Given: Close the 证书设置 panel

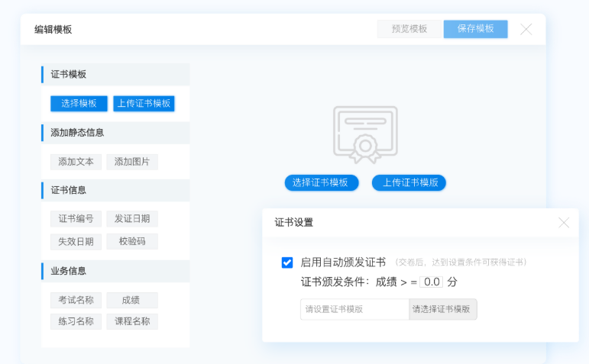Looking at the screenshot, I should 564,223.
